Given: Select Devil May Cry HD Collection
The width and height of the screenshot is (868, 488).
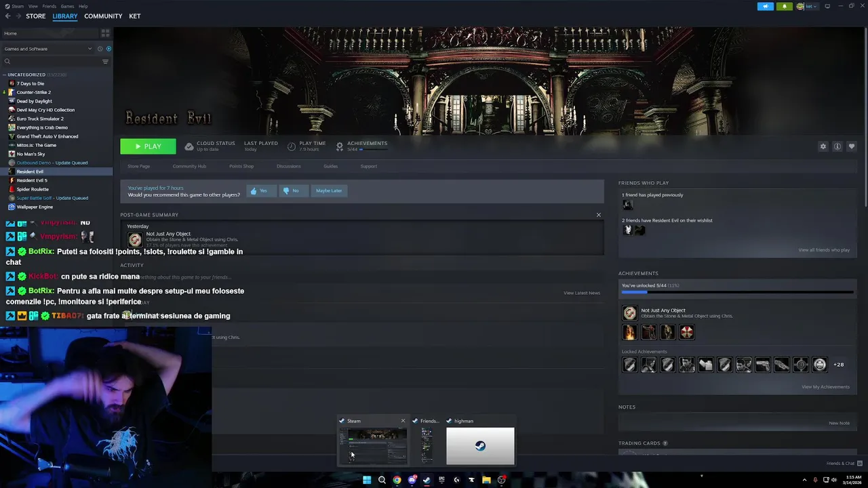Looking at the screenshot, I should [x=45, y=110].
